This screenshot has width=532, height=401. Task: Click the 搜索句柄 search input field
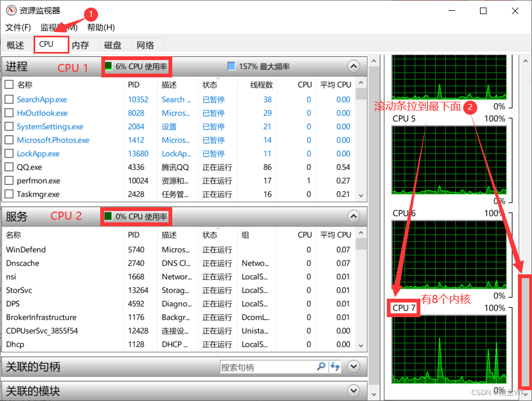268,367
